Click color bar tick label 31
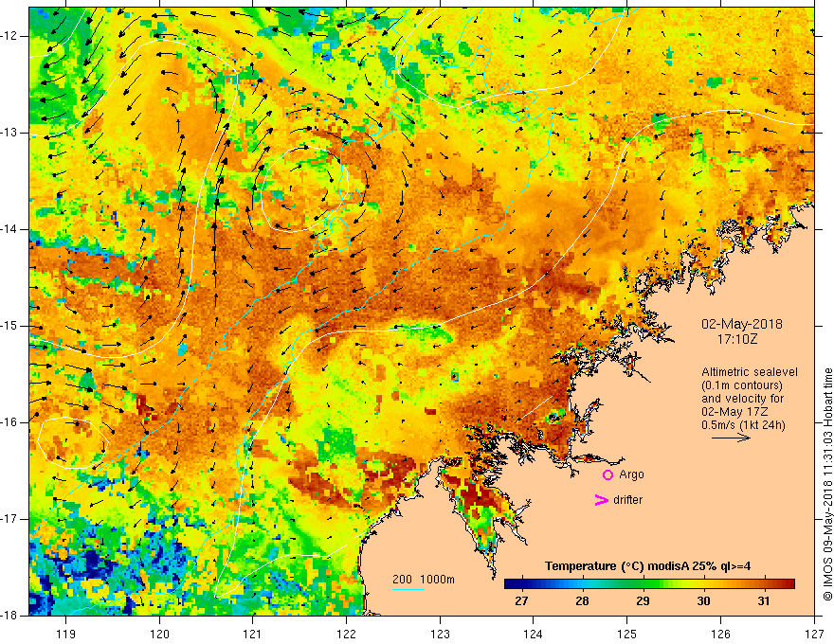Image resolution: width=834 pixels, height=644 pixels. (x=763, y=601)
